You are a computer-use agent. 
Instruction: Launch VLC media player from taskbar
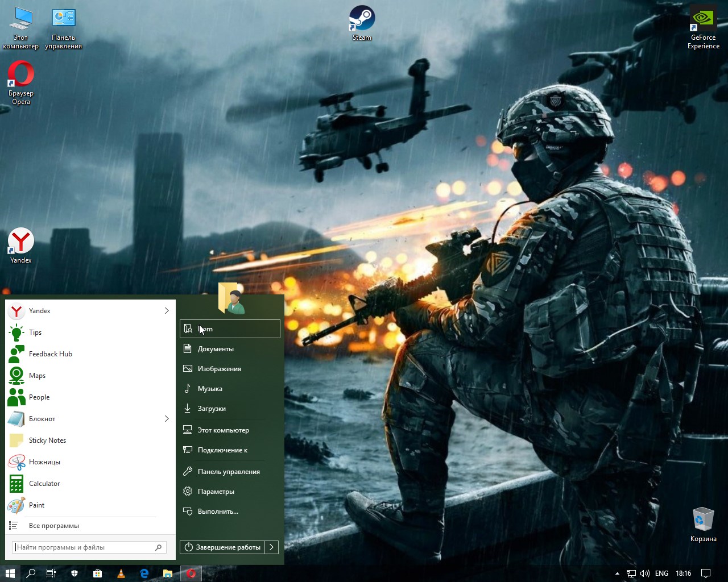click(x=121, y=573)
